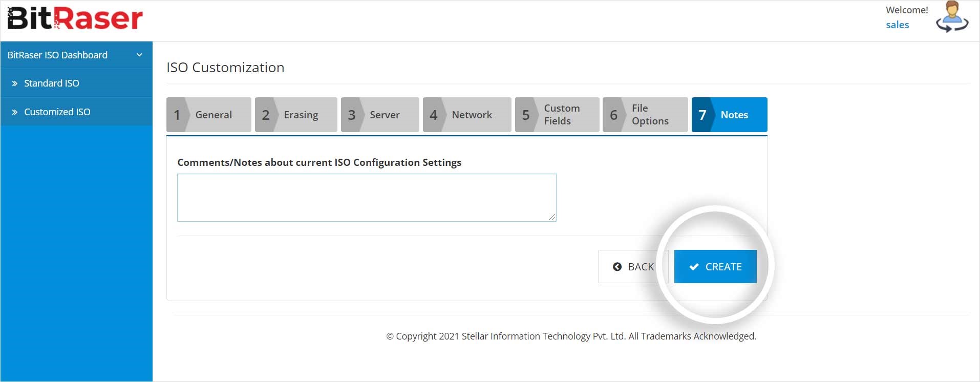The width and height of the screenshot is (980, 382).
Task: Click the text area resize handle
Action: tap(552, 217)
